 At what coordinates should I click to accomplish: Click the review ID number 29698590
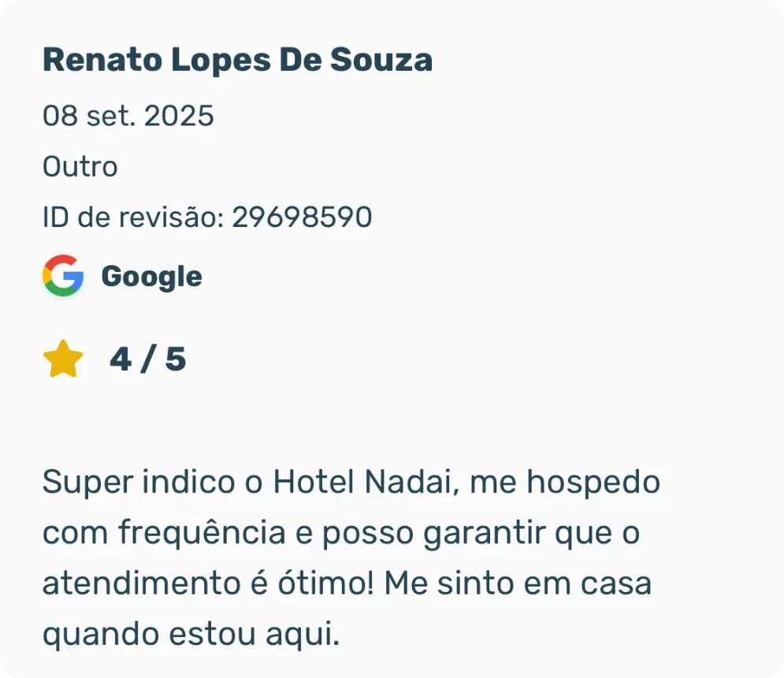point(302,218)
